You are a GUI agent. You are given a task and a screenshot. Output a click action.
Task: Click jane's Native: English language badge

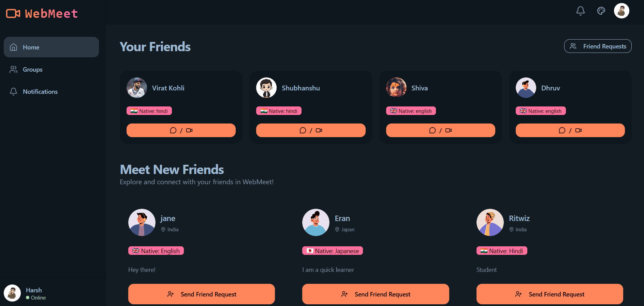tap(156, 250)
